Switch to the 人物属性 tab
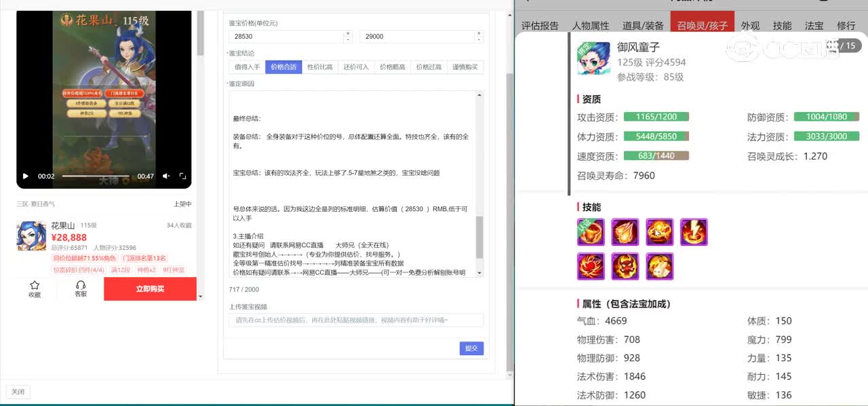868x406 pixels. tap(591, 26)
